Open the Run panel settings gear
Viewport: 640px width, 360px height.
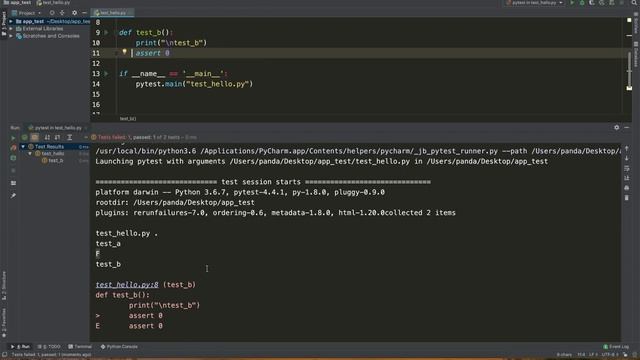pyautogui.click(x=616, y=128)
